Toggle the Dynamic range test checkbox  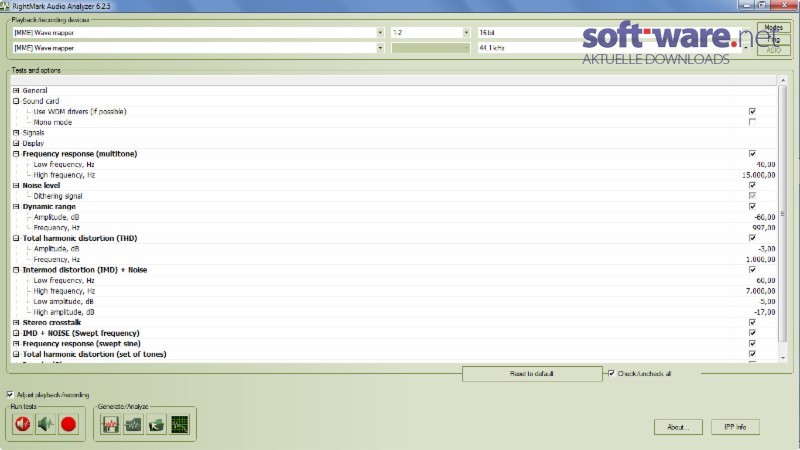[x=752, y=206]
